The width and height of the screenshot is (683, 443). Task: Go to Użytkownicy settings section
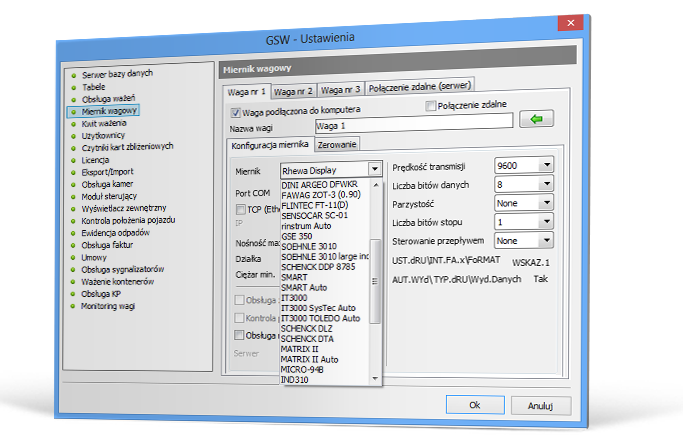click(x=104, y=134)
